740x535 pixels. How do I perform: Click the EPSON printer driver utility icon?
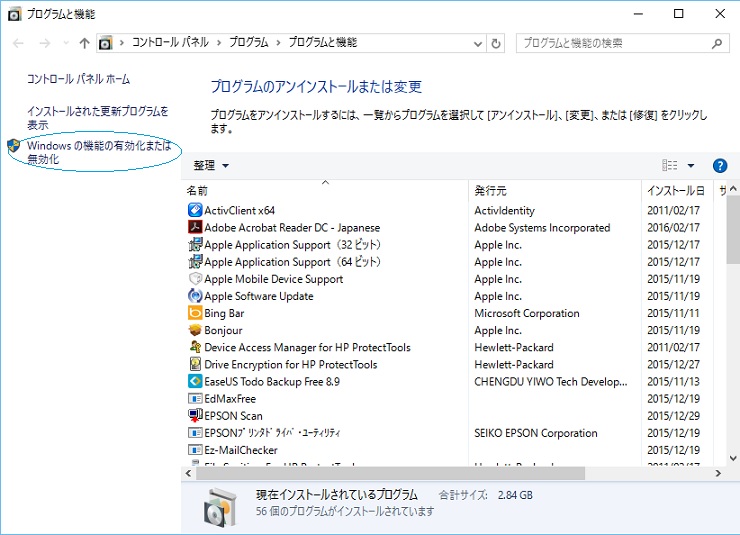click(x=195, y=433)
